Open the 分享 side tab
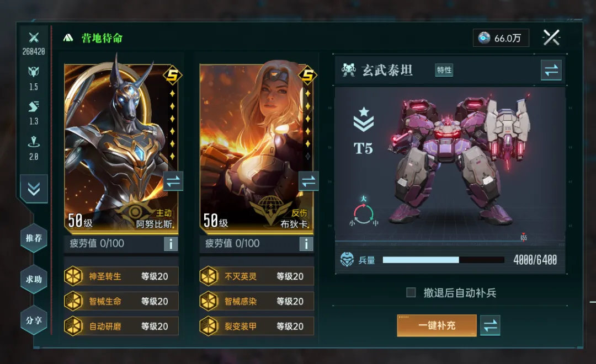 click(34, 320)
